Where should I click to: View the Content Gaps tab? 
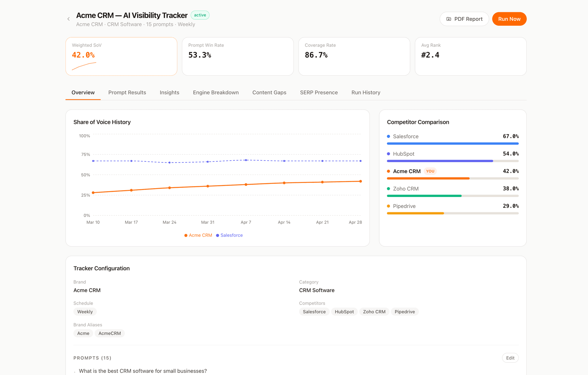tap(269, 92)
